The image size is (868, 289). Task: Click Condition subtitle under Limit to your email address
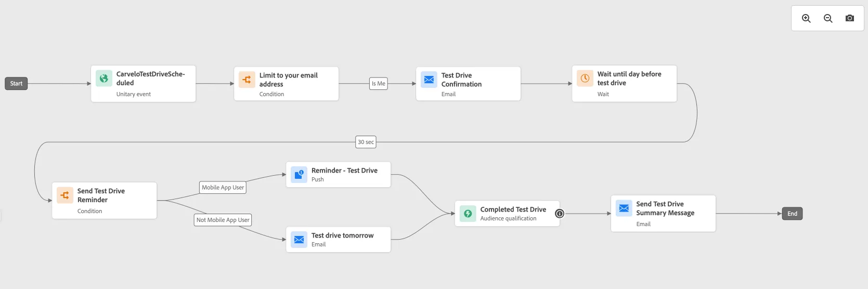271,94
